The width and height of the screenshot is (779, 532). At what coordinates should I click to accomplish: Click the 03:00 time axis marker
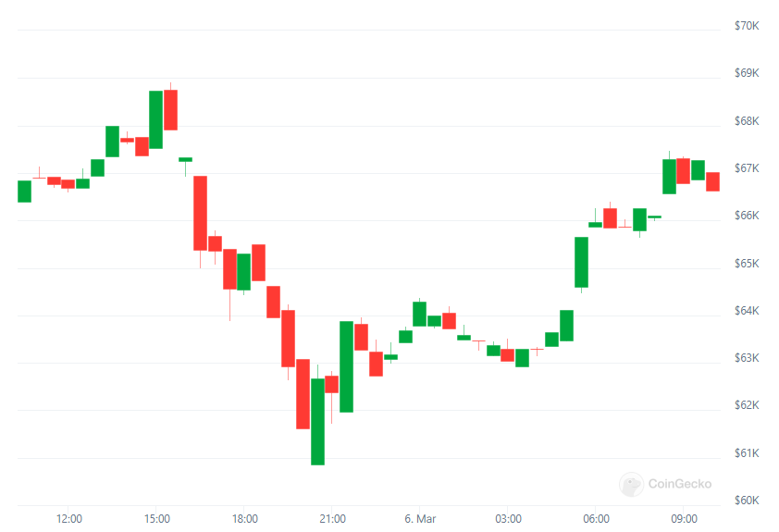click(x=508, y=518)
